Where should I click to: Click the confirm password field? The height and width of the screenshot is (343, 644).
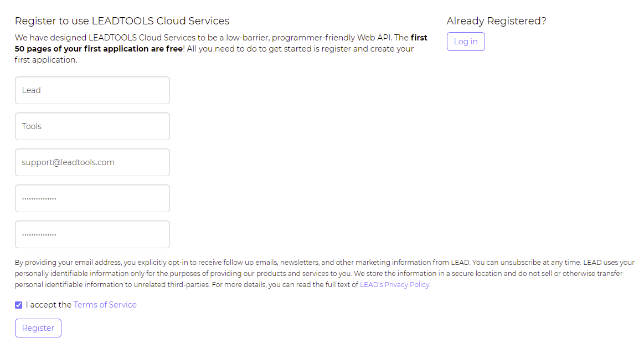92,234
